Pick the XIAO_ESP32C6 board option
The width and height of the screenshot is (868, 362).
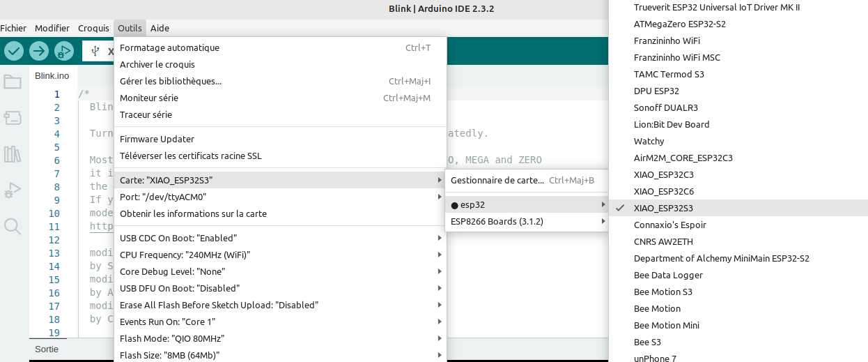663,191
